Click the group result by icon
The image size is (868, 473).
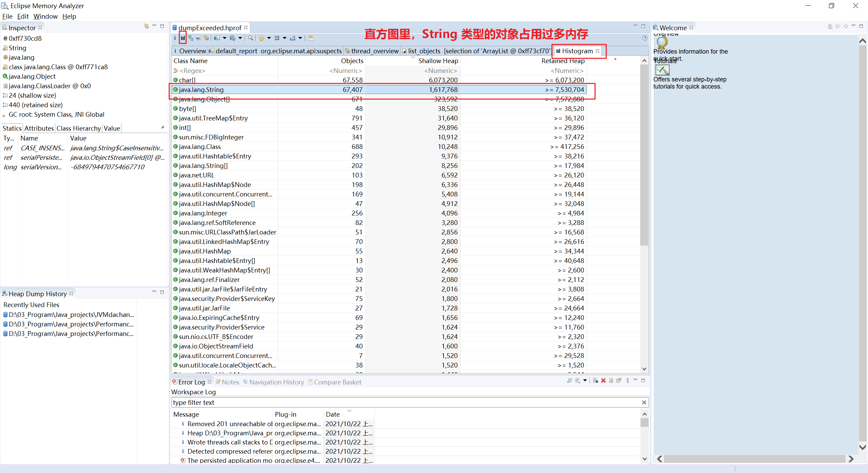(261, 38)
